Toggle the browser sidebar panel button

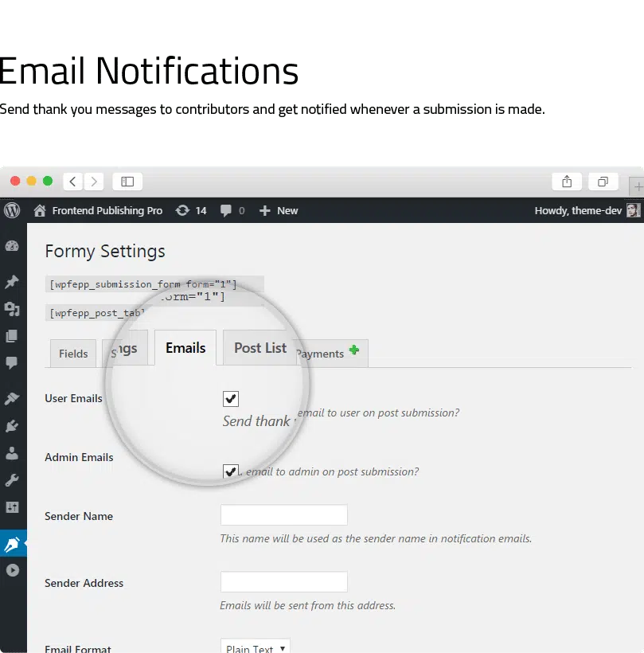click(127, 182)
